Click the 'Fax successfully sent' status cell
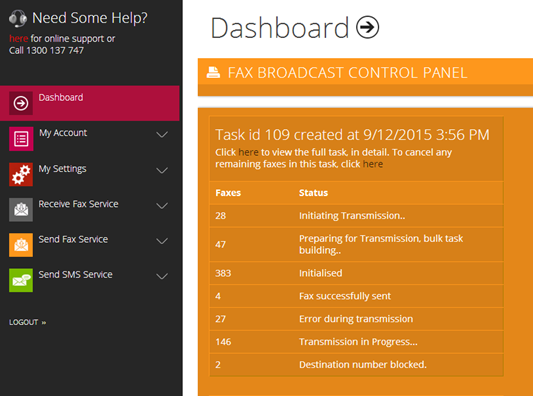This screenshot has height=396, width=533. (x=345, y=296)
